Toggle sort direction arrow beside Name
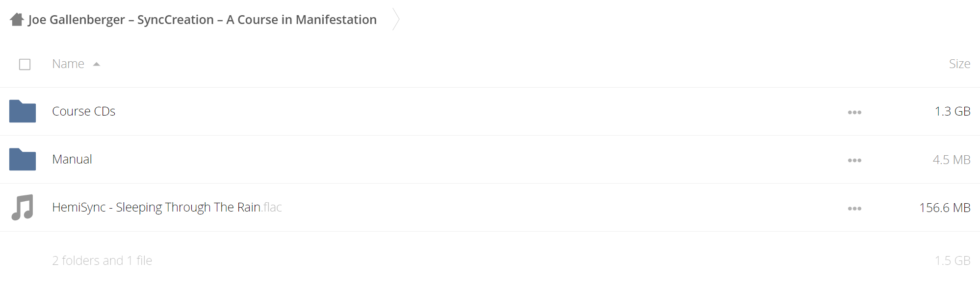 [x=97, y=64]
